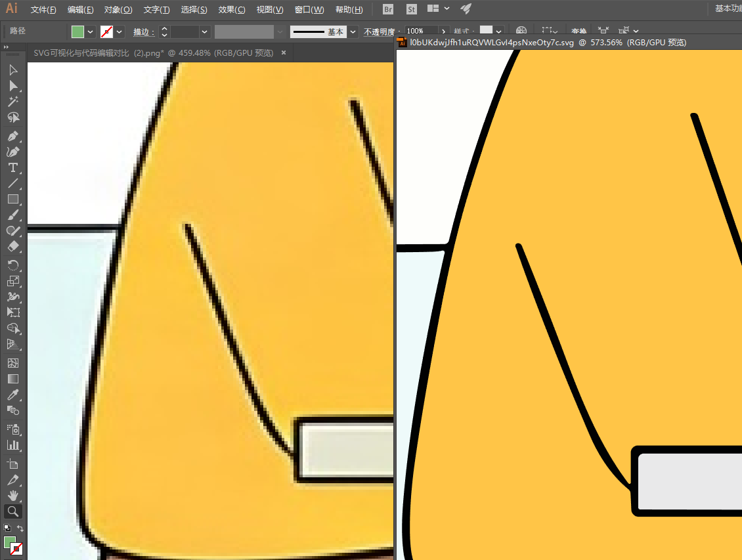The image size is (742, 560).
Task: Select the Rectangle tool
Action: [13, 199]
